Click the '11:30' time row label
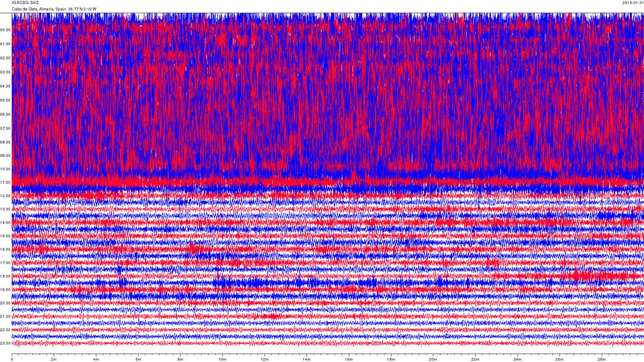 tap(5, 182)
